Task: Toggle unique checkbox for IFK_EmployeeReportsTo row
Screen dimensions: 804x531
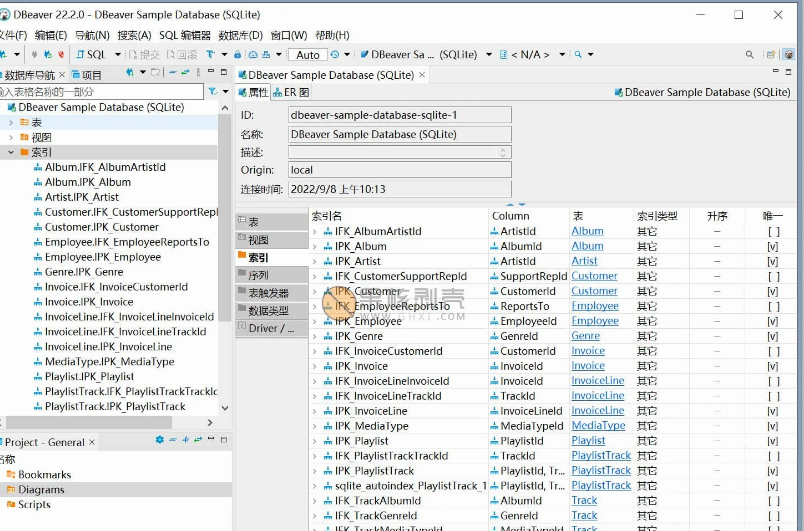Action: [x=773, y=307]
